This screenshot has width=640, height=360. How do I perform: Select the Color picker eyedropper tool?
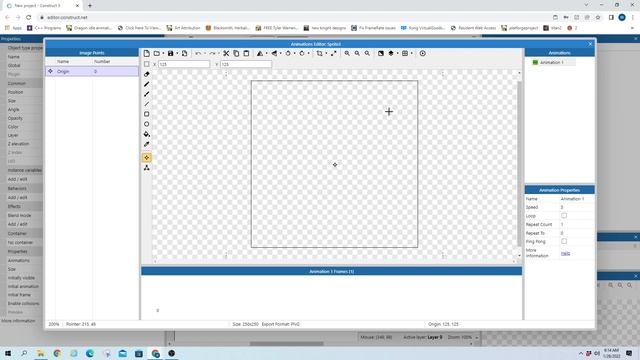point(147,144)
